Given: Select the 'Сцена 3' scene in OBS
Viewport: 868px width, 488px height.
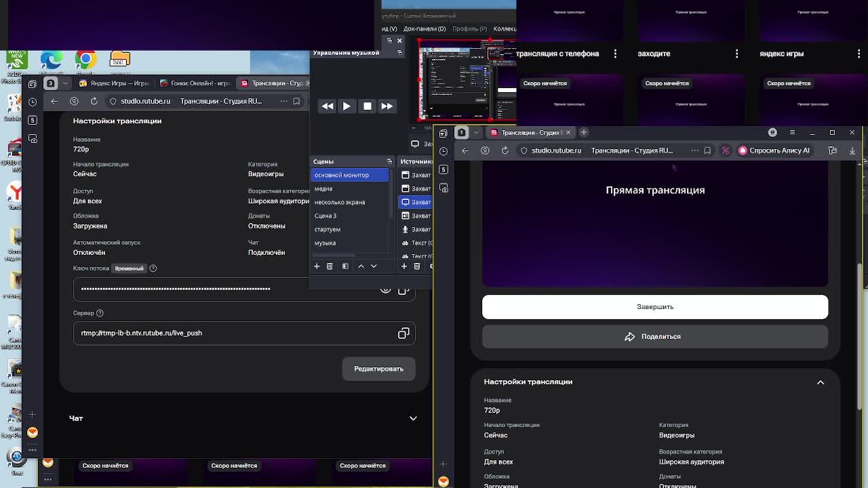Looking at the screenshot, I should (x=350, y=216).
